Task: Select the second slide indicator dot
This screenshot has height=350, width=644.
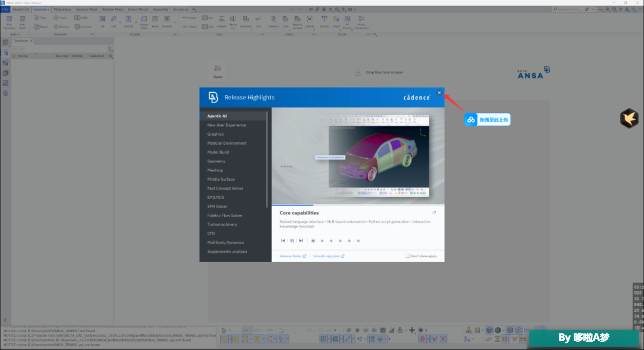Action: click(x=322, y=241)
